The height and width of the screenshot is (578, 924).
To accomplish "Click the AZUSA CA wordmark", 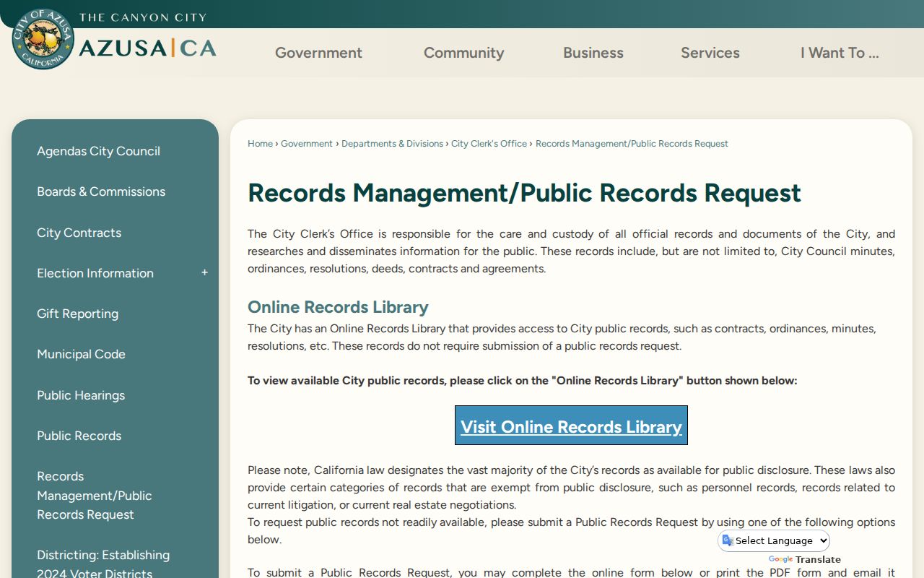I will coord(147,48).
